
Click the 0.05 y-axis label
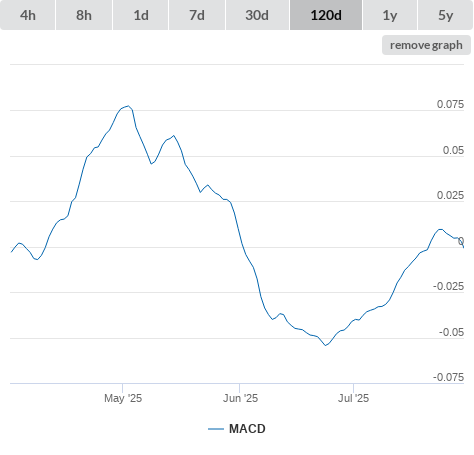[453, 150]
